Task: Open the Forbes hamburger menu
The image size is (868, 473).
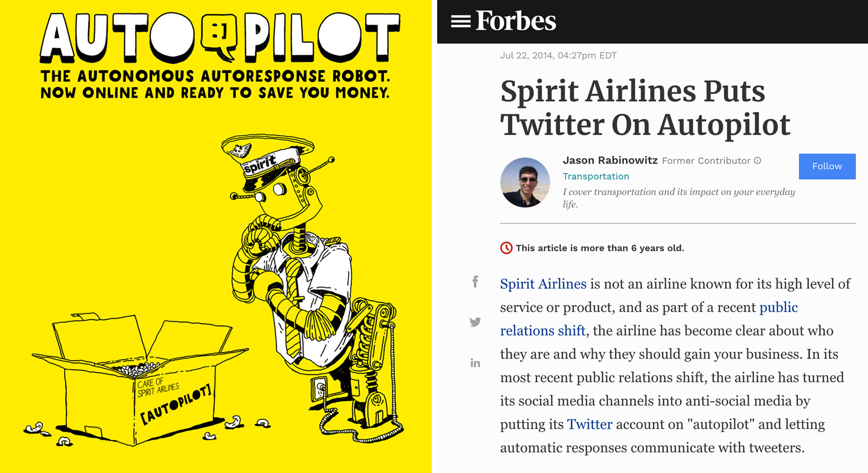Action: pyautogui.click(x=461, y=21)
